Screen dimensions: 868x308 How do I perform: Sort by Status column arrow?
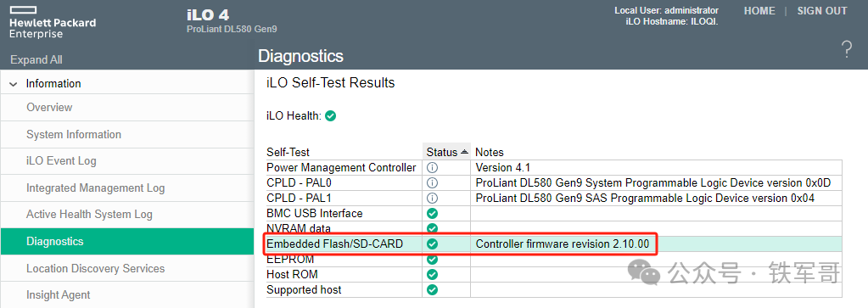point(464,152)
